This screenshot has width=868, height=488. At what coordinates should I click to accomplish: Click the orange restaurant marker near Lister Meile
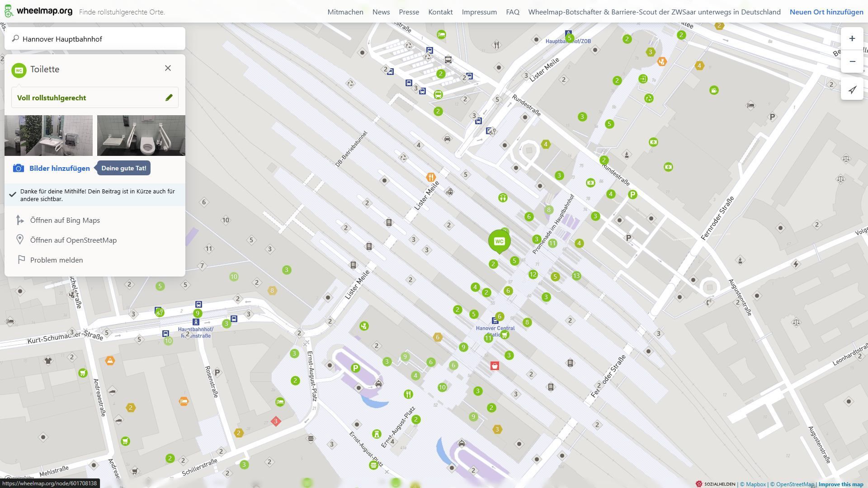click(431, 177)
